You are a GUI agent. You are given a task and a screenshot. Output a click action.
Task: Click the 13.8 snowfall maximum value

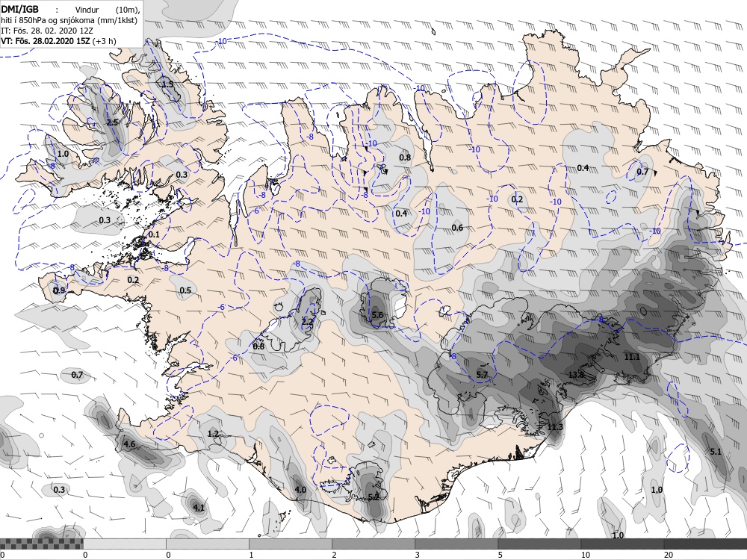[576, 375]
